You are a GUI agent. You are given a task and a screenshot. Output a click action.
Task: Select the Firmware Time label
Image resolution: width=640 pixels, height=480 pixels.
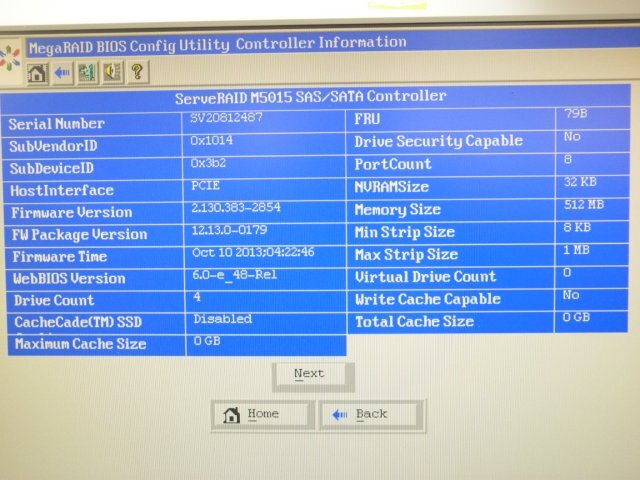[60, 256]
